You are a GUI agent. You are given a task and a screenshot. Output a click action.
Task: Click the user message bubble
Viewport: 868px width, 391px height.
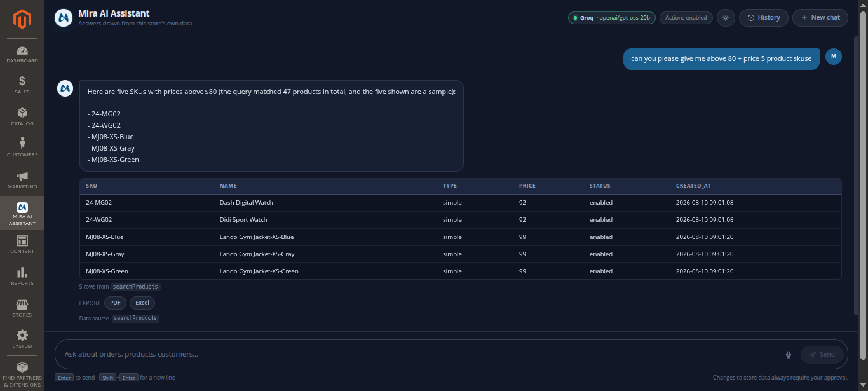tap(721, 58)
